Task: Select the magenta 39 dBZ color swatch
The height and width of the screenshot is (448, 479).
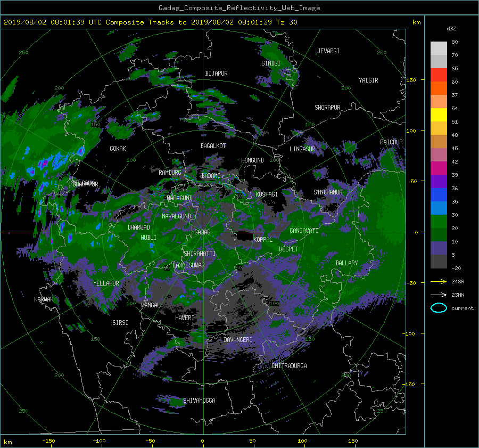Action: pyautogui.click(x=439, y=168)
